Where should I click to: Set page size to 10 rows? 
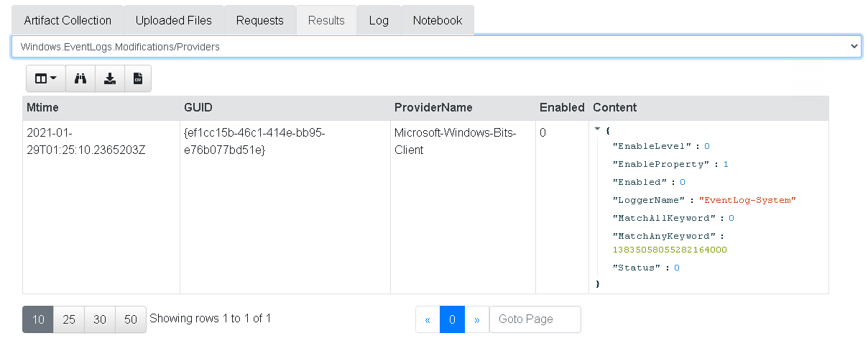[x=38, y=319]
